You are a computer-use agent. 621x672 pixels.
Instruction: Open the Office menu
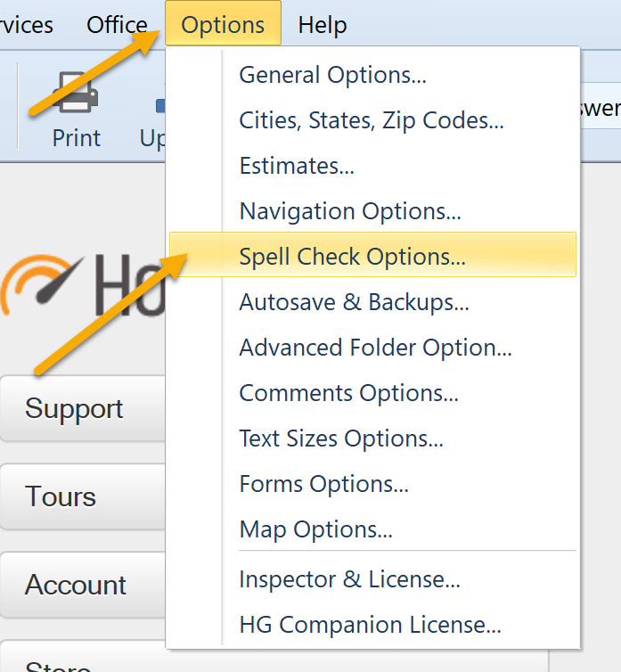coord(117,25)
